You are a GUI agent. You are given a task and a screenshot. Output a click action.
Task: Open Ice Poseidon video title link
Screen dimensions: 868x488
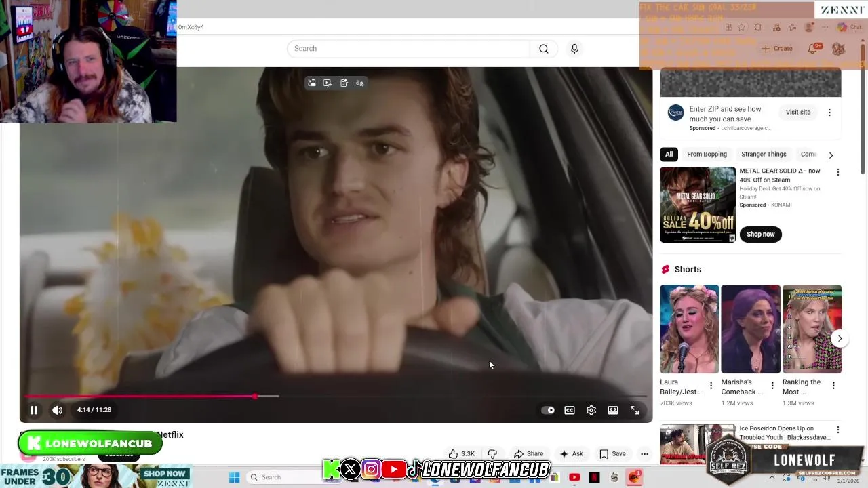(785, 433)
